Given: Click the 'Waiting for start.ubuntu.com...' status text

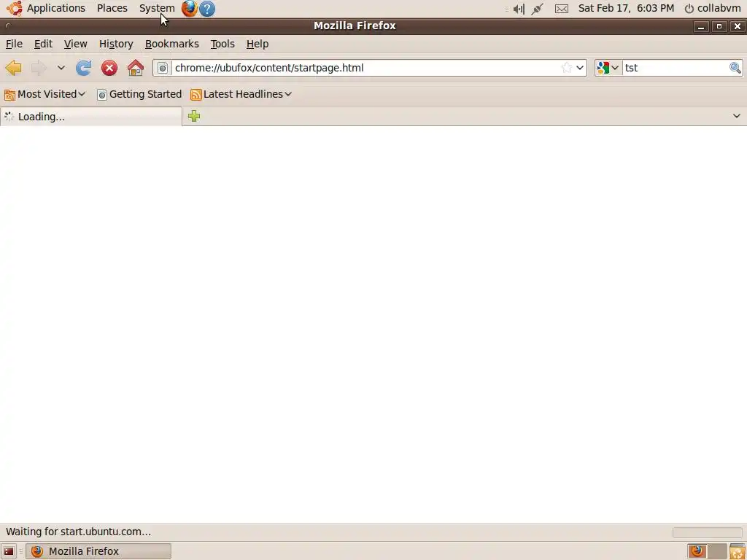Looking at the screenshot, I should point(78,532).
